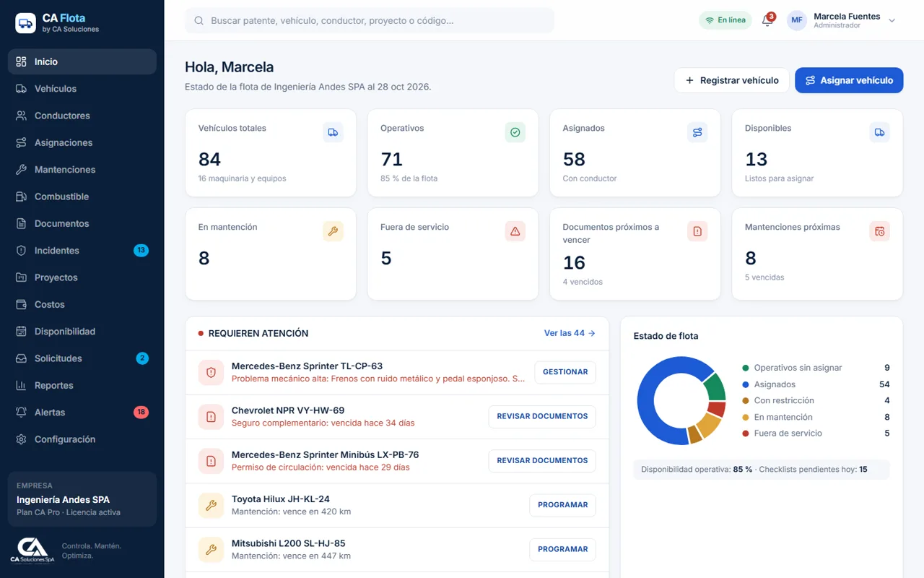Click the document icon on Documentos próximos a vencer
924x578 pixels.
click(x=697, y=231)
